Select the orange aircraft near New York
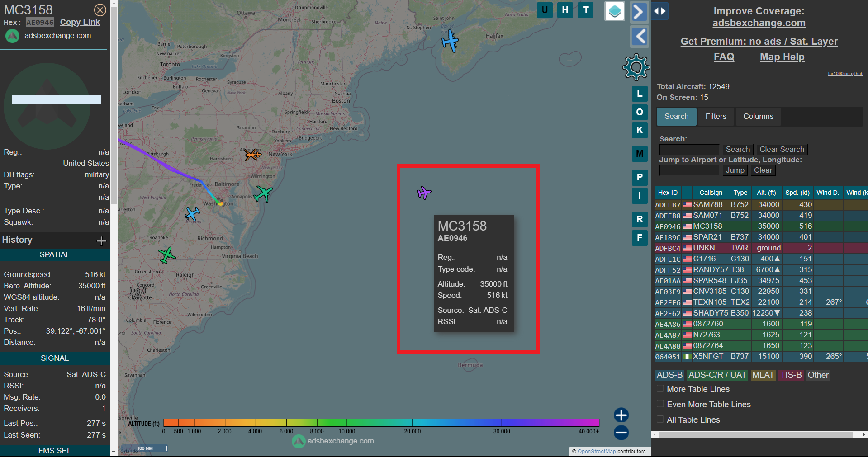Screen dimensions: 868x457 point(253,155)
